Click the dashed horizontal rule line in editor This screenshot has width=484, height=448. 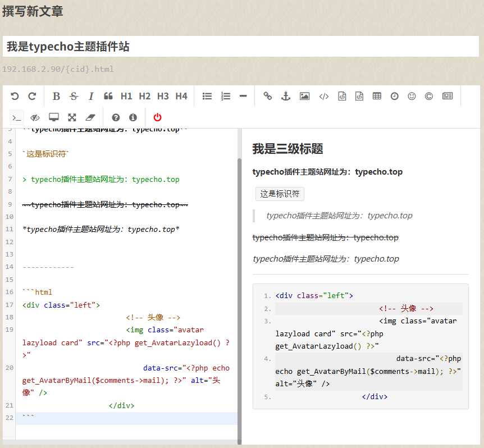48,267
